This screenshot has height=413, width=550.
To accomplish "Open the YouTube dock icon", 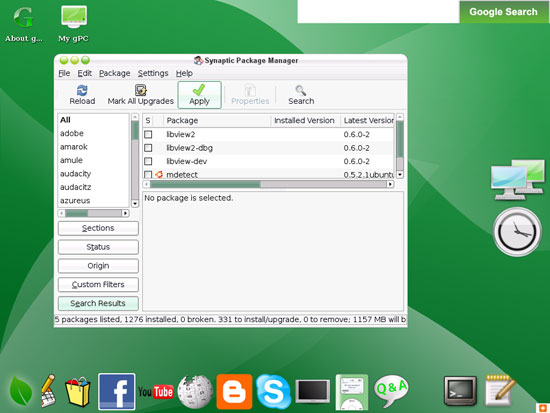I will coord(156,392).
